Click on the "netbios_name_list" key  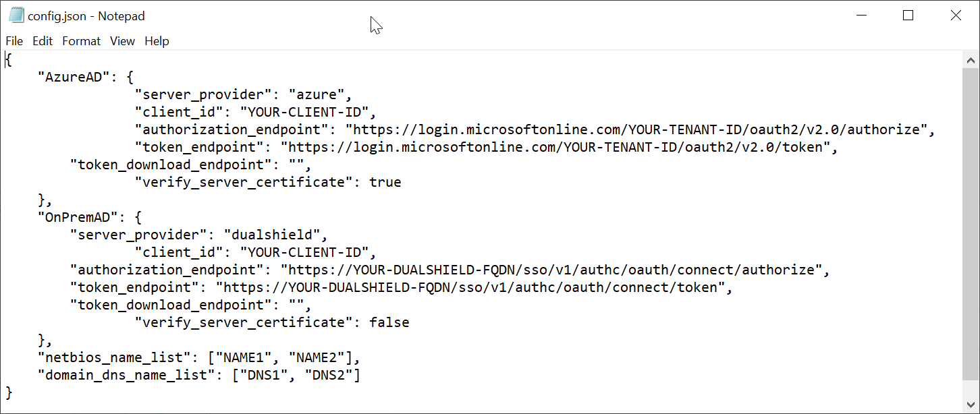[x=111, y=357]
